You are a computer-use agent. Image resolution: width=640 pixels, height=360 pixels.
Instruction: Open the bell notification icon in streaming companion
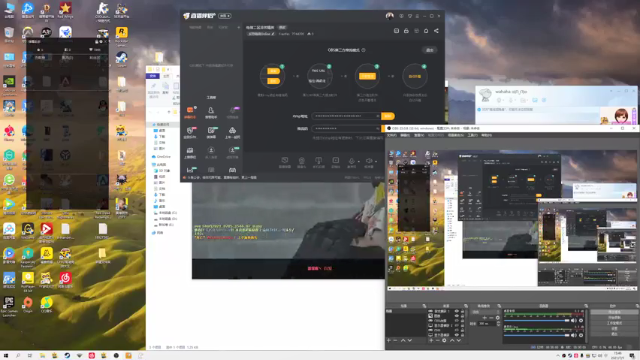pyautogui.click(x=426, y=31)
